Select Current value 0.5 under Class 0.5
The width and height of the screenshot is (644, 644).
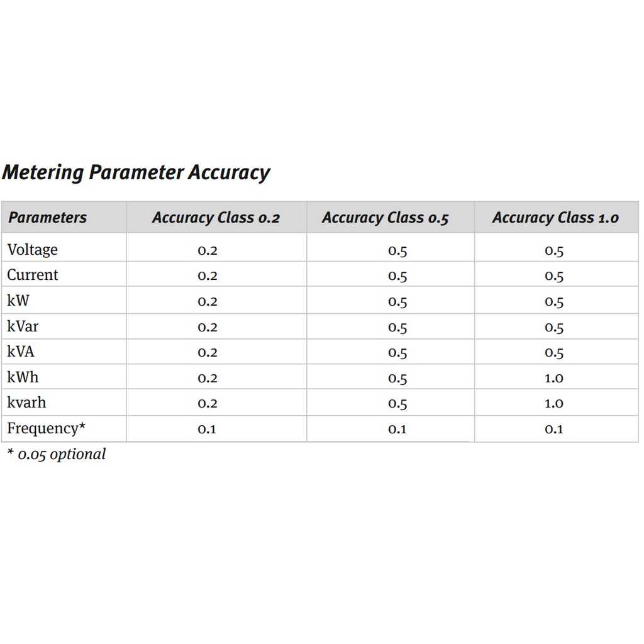(x=397, y=276)
